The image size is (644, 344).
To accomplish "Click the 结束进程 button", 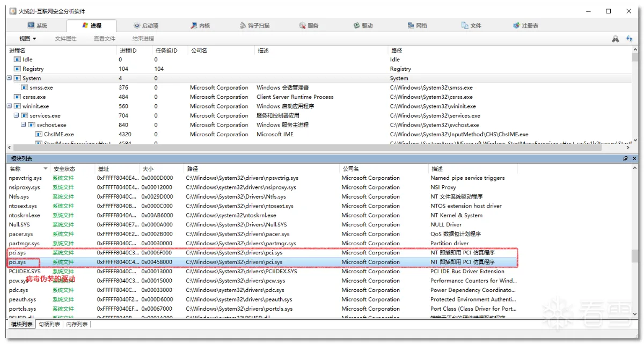I will pyautogui.click(x=143, y=39).
